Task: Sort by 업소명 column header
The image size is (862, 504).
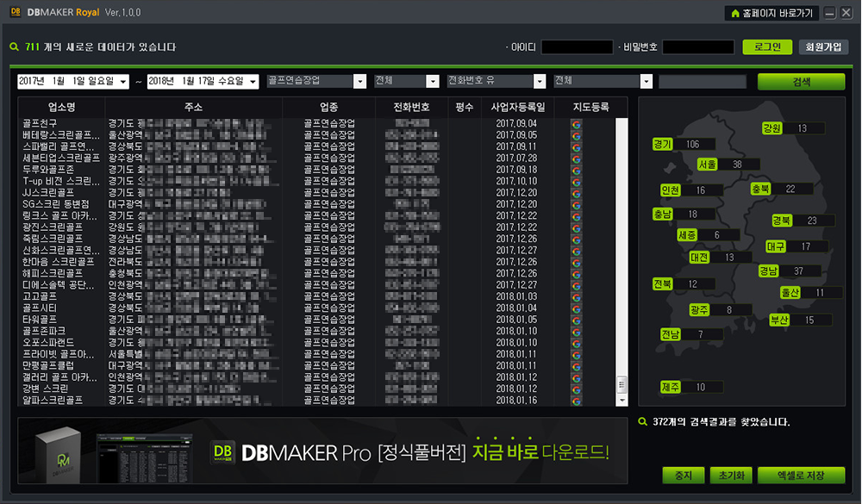Action: [x=61, y=107]
